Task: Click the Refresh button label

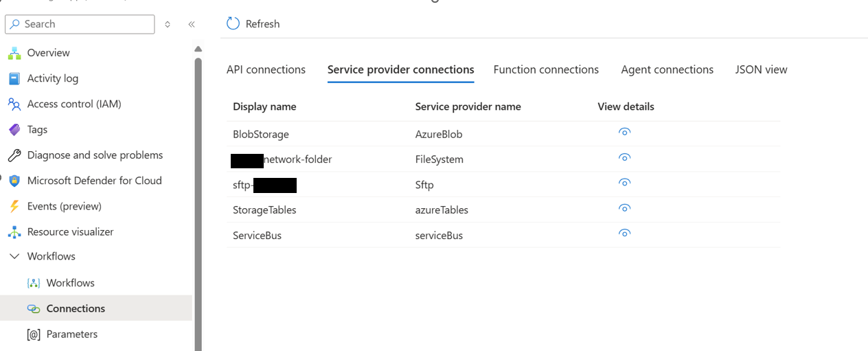Action: (262, 24)
